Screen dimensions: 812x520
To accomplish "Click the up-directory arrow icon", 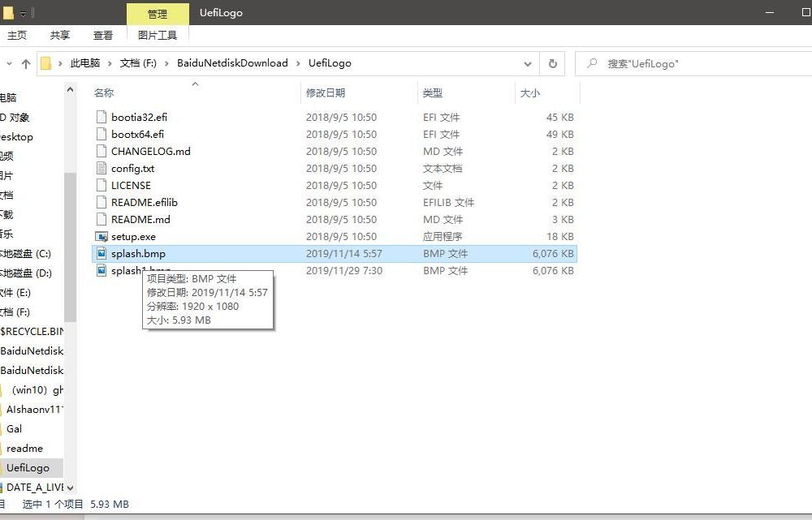I will coord(26,63).
